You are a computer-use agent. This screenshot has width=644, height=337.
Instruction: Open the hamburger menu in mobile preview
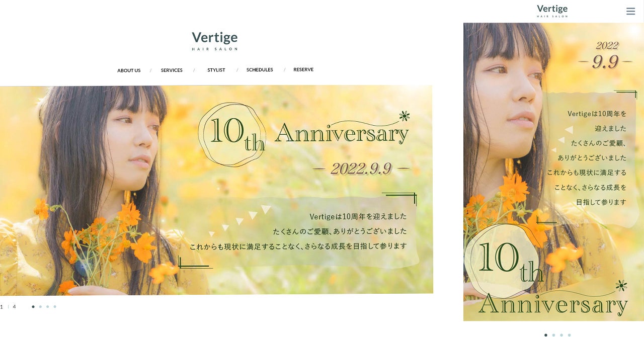click(x=630, y=11)
